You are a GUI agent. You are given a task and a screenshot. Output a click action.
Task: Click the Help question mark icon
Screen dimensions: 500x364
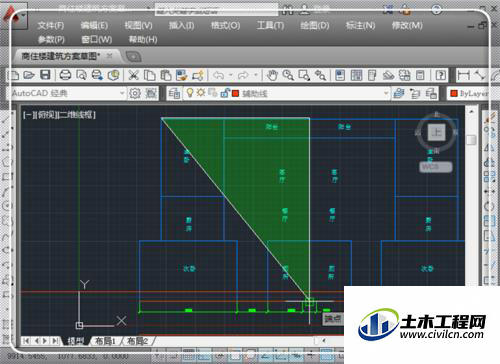tap(441, 75)
